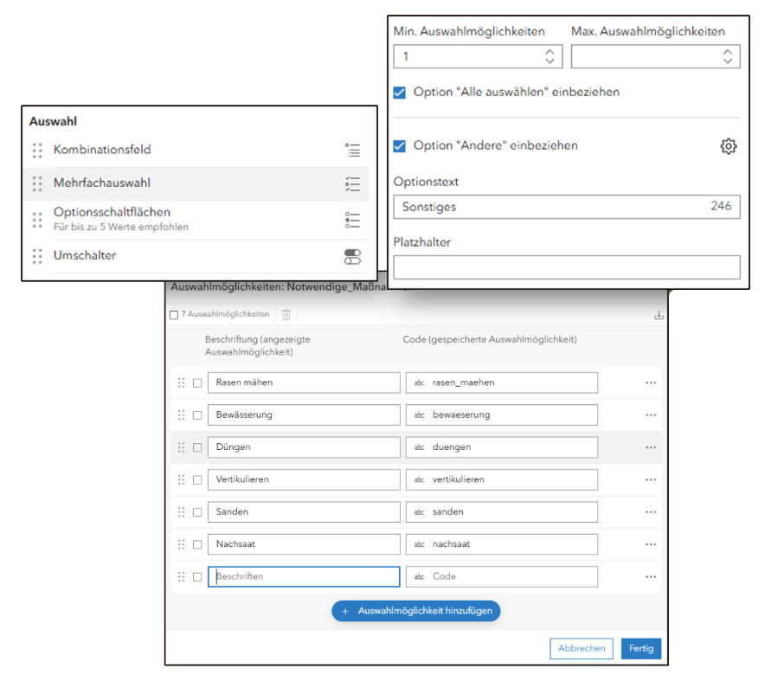Open more options for Sanden row
This screenshot has width=784, height=681.
pyautogui.click(x=651, y=512)
